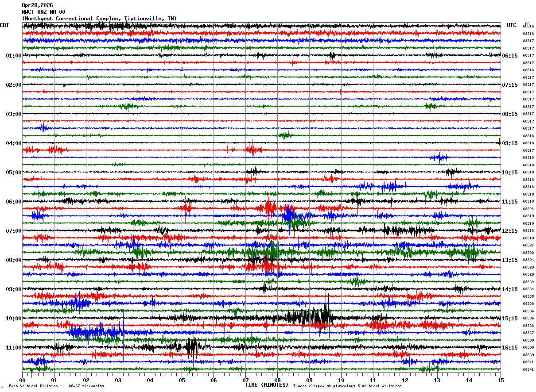Select the 01:00 CDT time label
Viewport: 536px width, 392px height.
[x=14, y=56]
